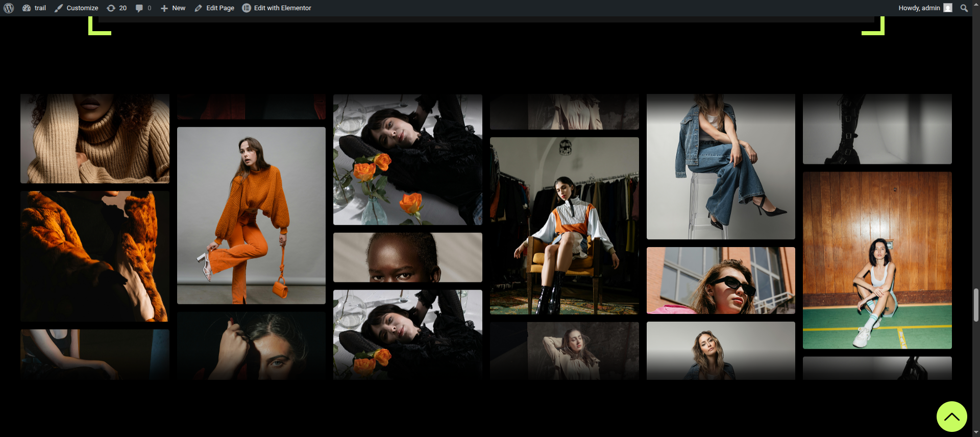Select Edit with Elementor menu item
Viewport: 980px width, 437px height.
pos(282,8)
